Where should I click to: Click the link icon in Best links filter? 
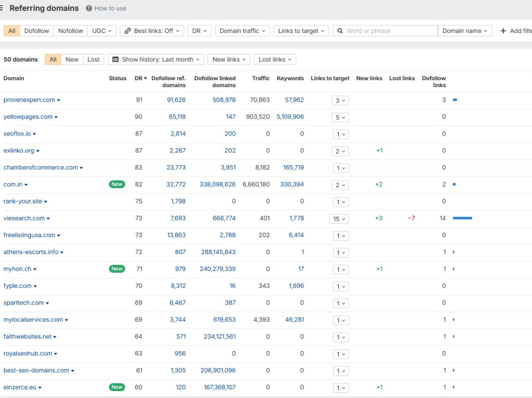click(x=128, y=31)
